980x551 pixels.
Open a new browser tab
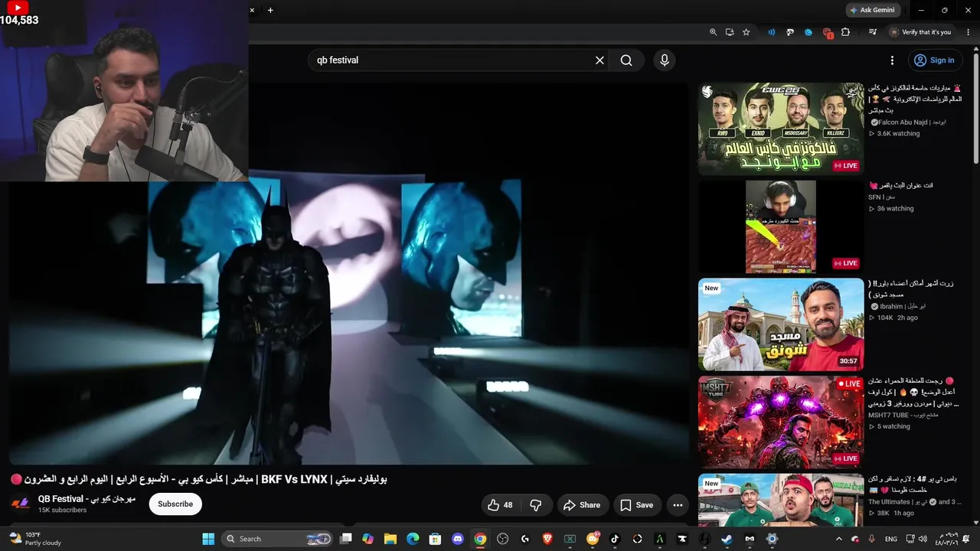[x=270, y=11]
